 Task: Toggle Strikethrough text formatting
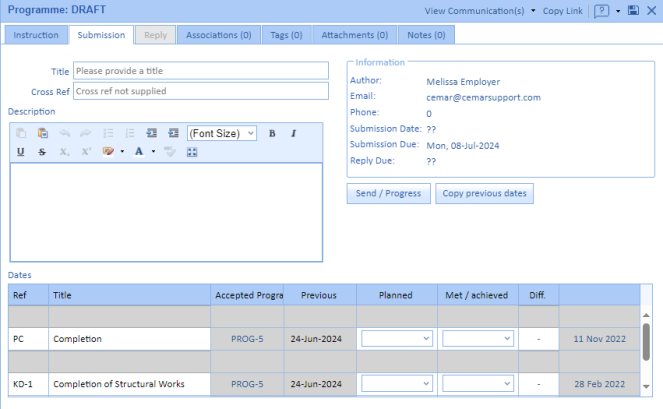42,152
